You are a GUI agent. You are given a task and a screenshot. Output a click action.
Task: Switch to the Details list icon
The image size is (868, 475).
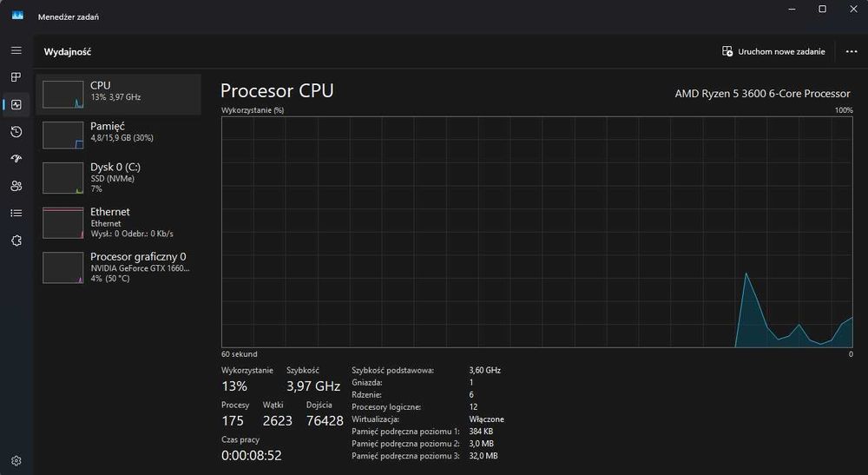16,213
